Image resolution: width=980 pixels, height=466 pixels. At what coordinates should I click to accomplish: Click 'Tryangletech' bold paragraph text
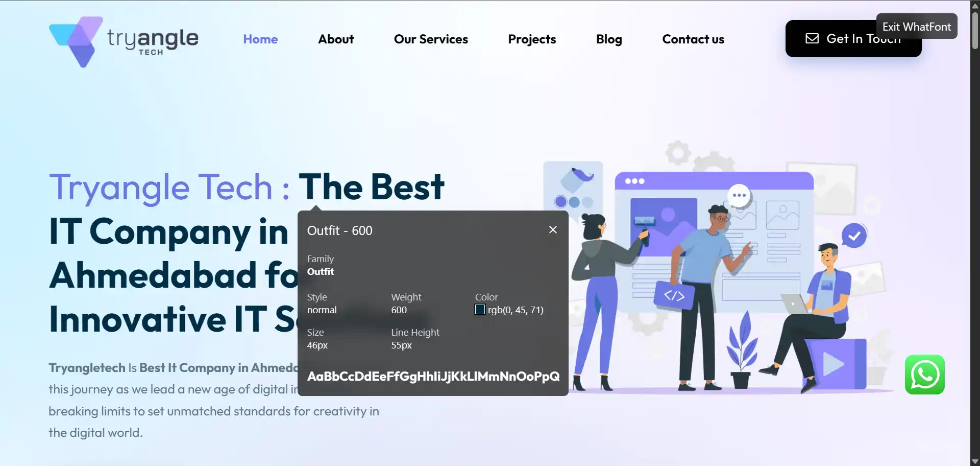click(87, 368)
